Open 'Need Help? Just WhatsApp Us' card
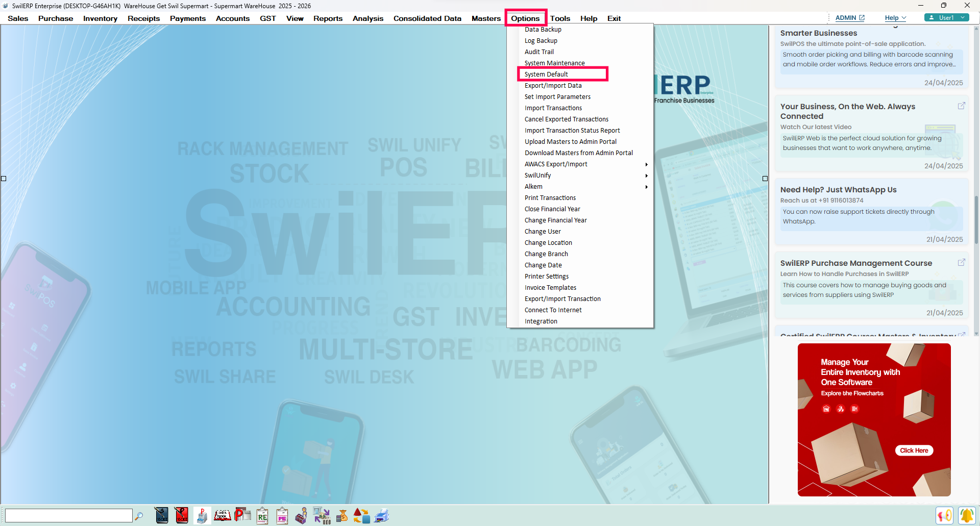The height and width of the screenshot is (526, 980). coord(871,212)
